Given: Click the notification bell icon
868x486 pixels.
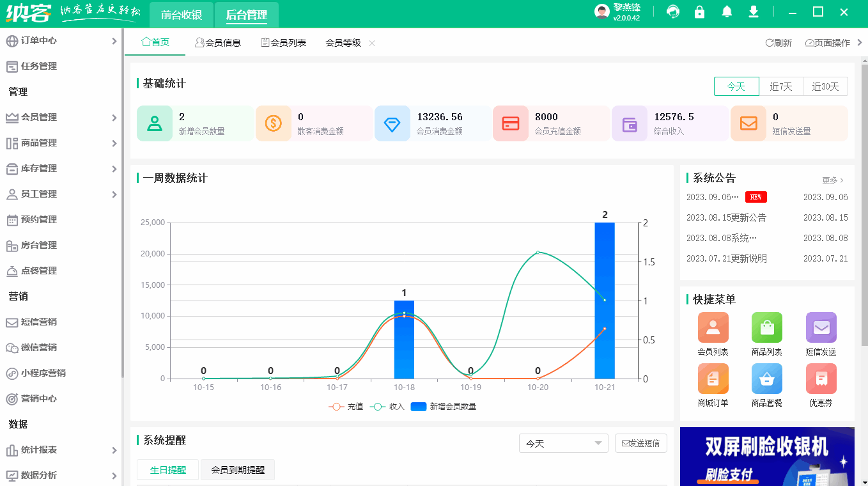Looking at the screenshot, I should tap(727, 12).
